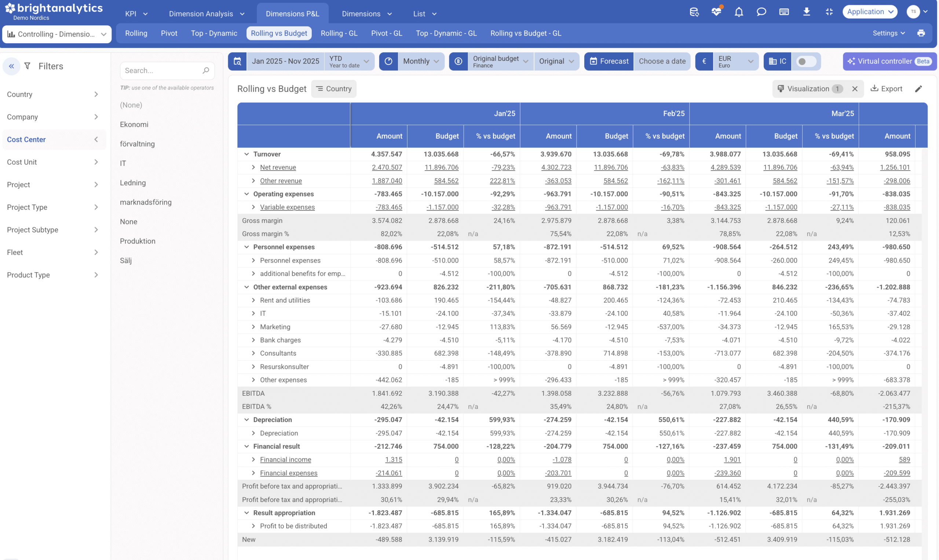The height and width of the screenshot is (560, 939).
Task: Click the download icon in header
Action: (x=806, y=12)
